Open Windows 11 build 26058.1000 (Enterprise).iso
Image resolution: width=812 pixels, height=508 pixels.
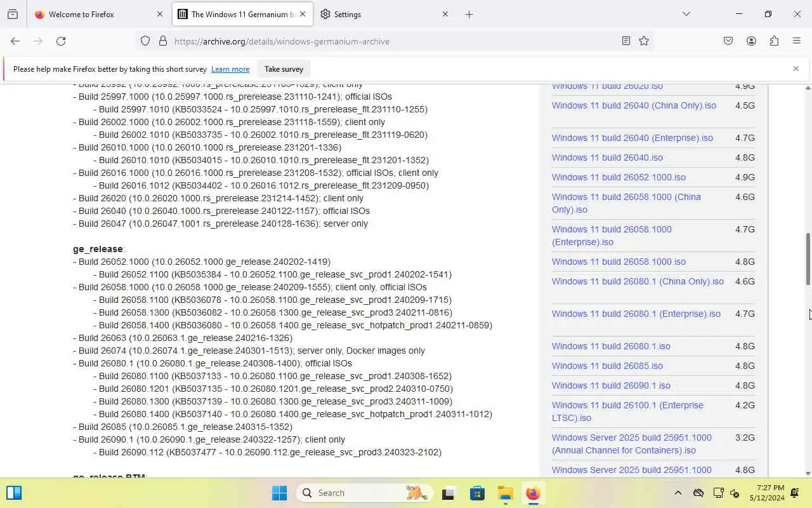pos(612,236)
